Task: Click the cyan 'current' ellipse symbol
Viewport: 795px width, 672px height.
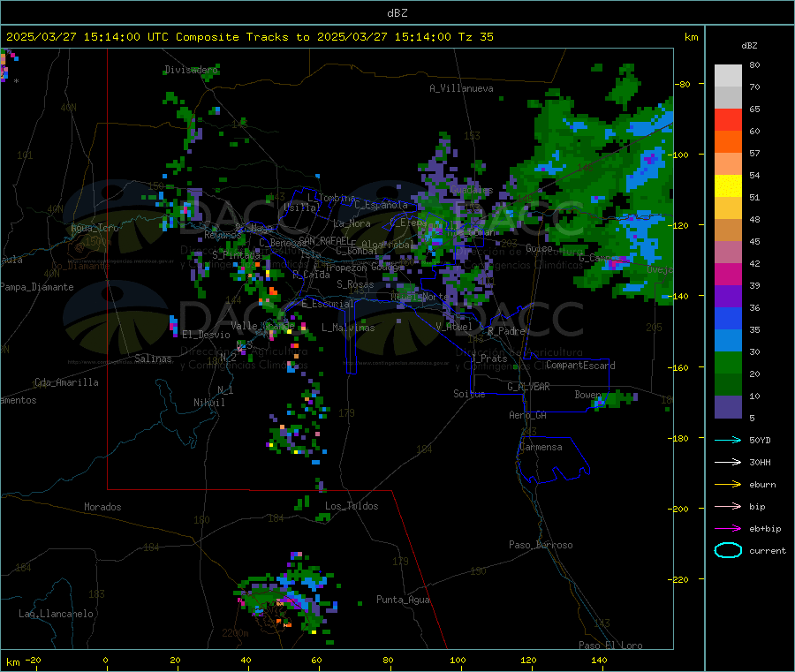Action: pyautogui.click(x=728, y=550)
